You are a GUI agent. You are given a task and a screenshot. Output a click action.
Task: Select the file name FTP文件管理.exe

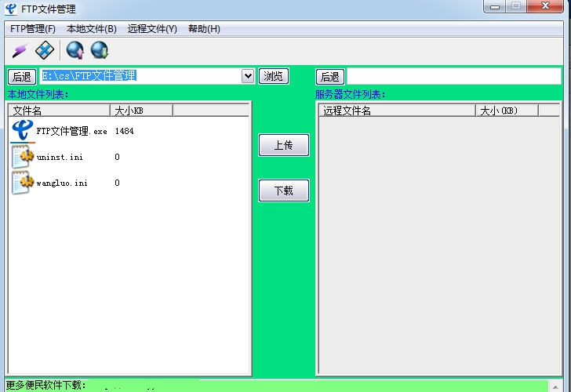71,131
